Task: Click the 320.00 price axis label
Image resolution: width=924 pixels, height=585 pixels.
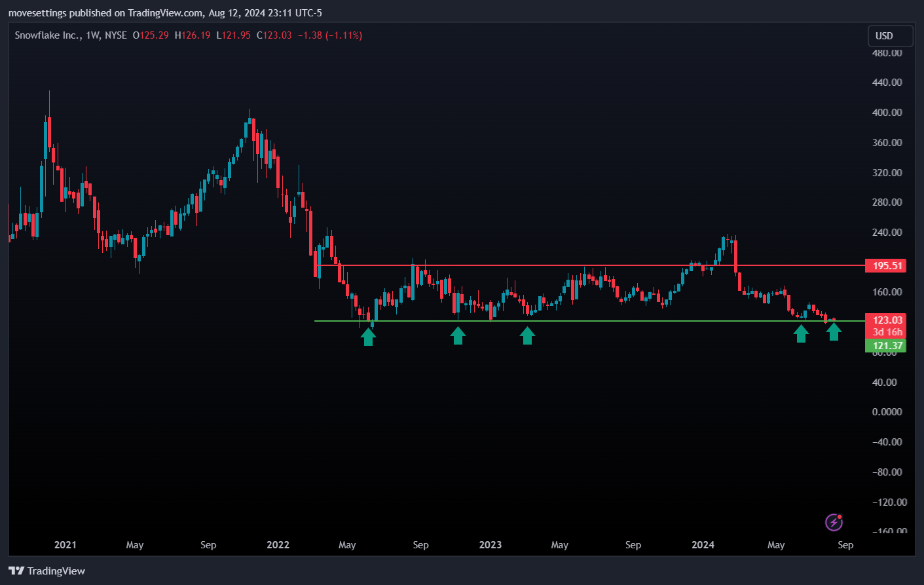Action: (887, 173)
